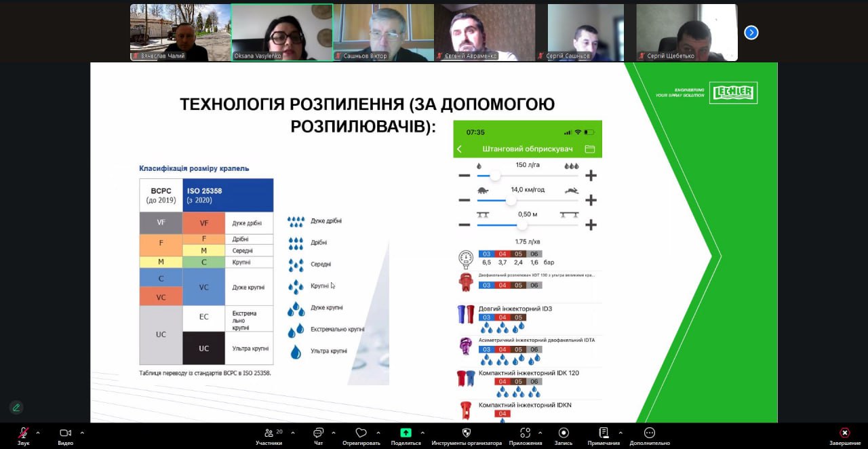
Task: Open the Чат chat panel
Action: point(318,433)
